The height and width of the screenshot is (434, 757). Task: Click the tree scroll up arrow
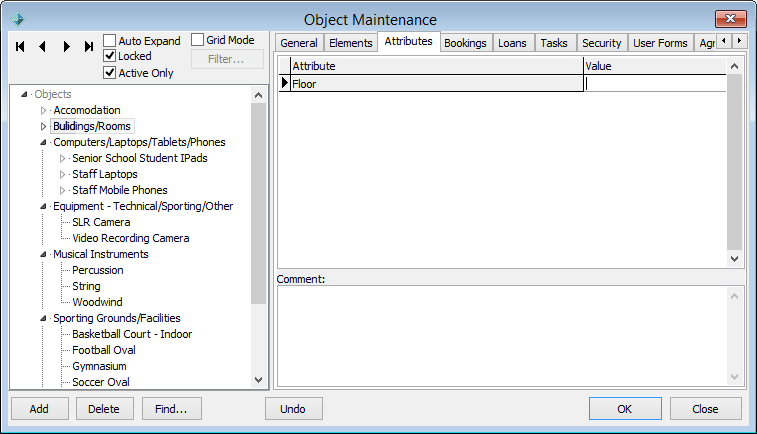[258, 95]
